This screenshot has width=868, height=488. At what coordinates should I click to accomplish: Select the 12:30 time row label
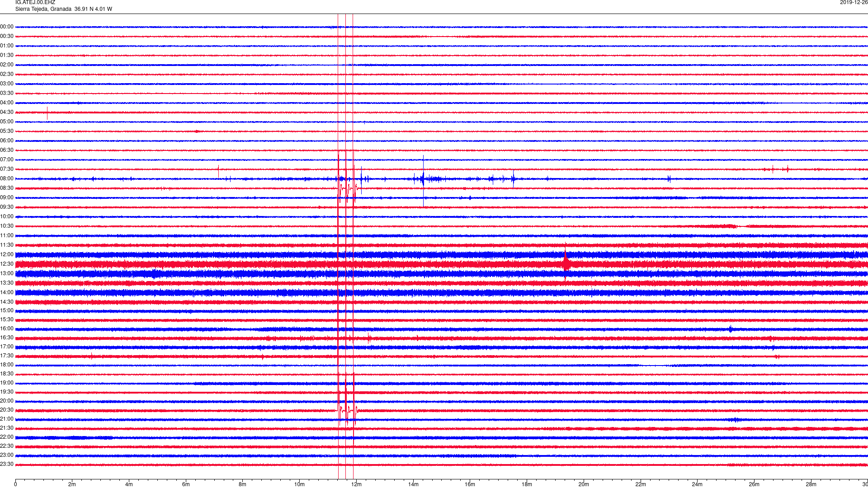pyautogui.click(x=7, y=264)
